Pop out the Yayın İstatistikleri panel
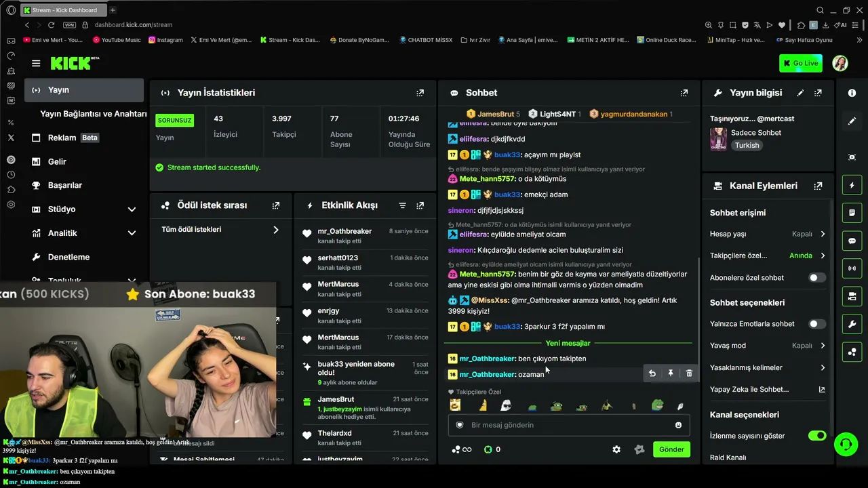Viewport: 868px width, 488px height. [x=420, y=93]
